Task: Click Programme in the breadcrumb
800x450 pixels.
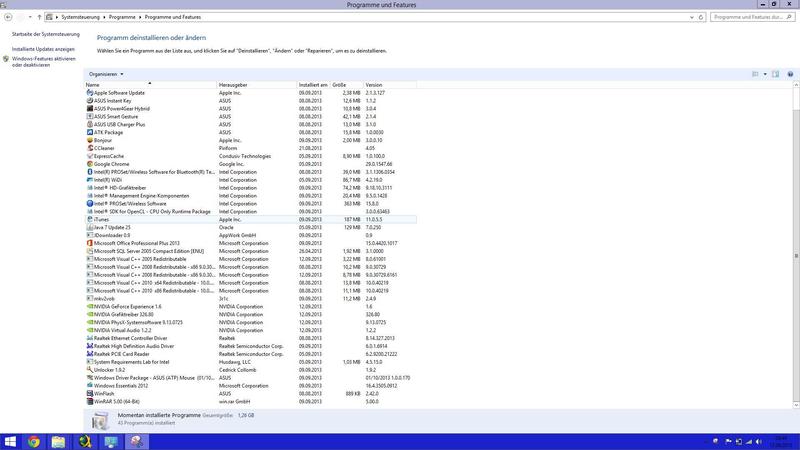Action: [122, 17]
